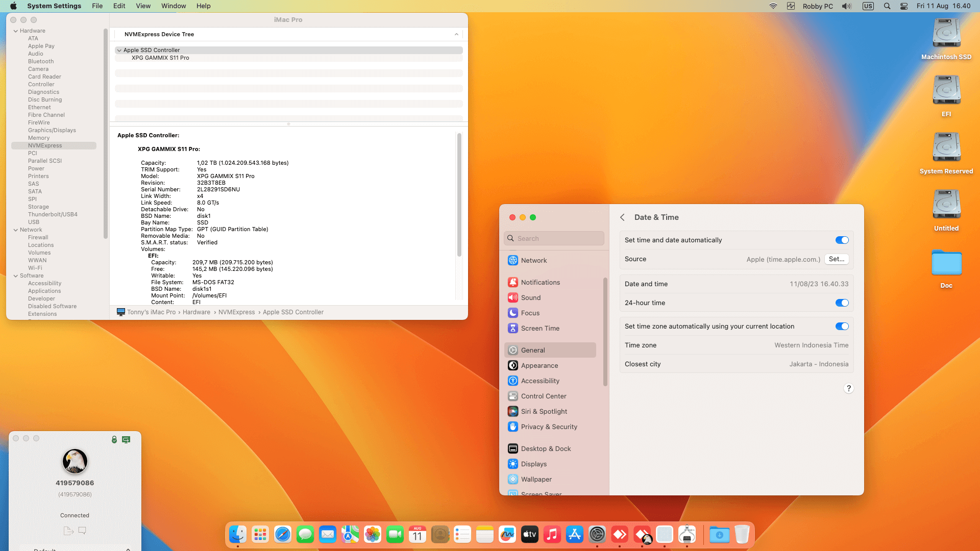Open the File menu
This screenshot has width=980, height=551.
[x=97, y=6]
